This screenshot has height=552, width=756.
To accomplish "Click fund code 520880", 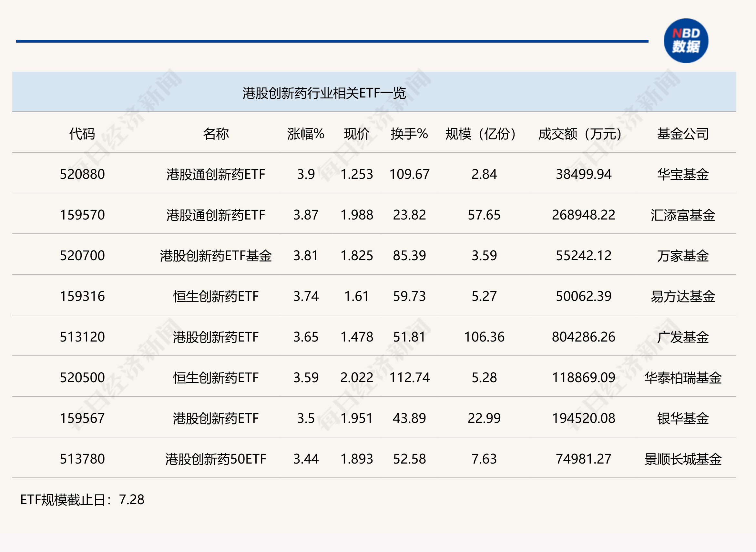I will click(x=82, y=174).
